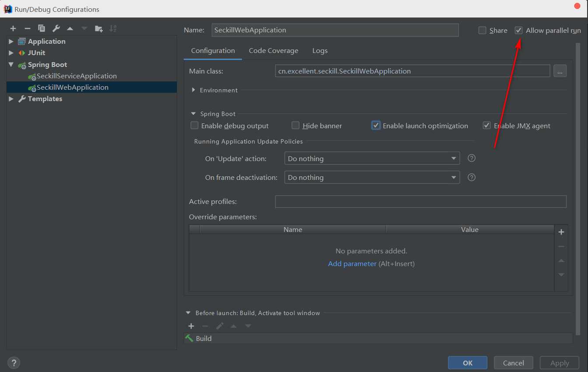Sort configurations alphabetically

(113, 28)
